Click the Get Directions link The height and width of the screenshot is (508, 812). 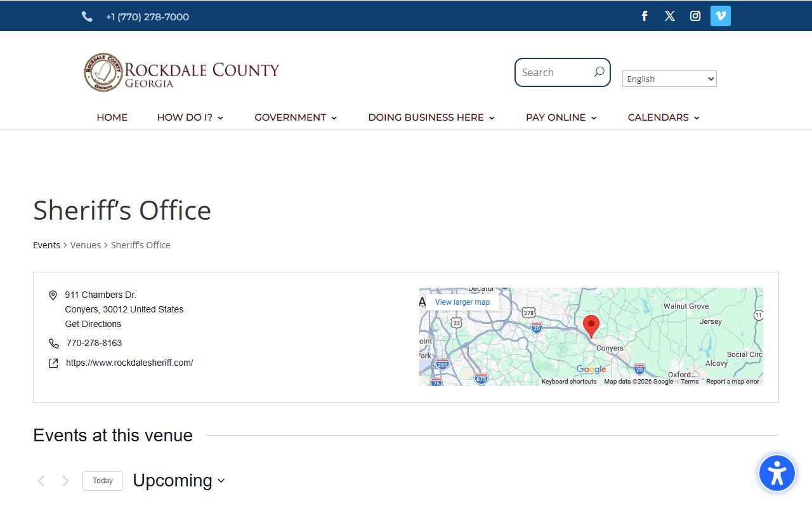[93, 324]
